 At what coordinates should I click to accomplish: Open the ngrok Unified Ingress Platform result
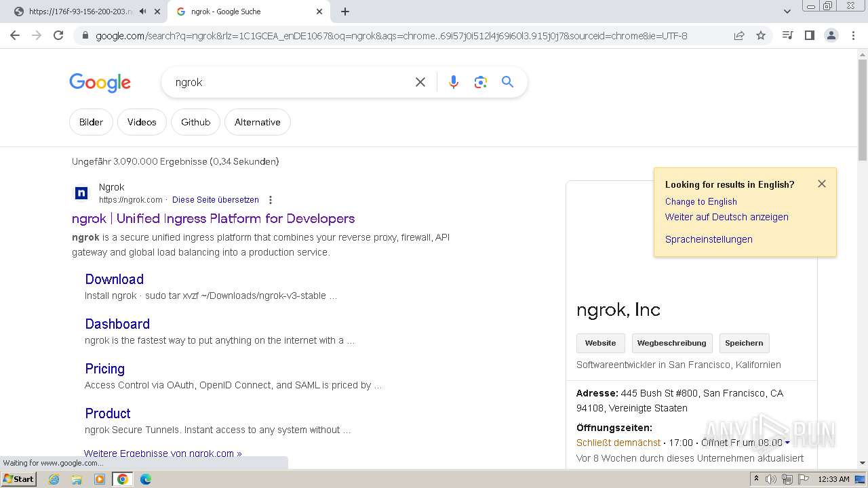(x=213, y=218)
